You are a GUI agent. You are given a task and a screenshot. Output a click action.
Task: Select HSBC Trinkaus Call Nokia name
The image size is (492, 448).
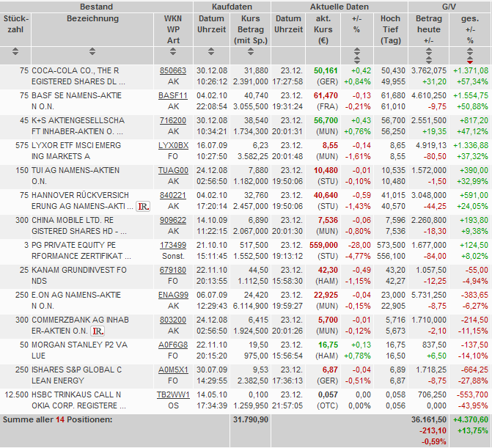[x=78, y=400]
